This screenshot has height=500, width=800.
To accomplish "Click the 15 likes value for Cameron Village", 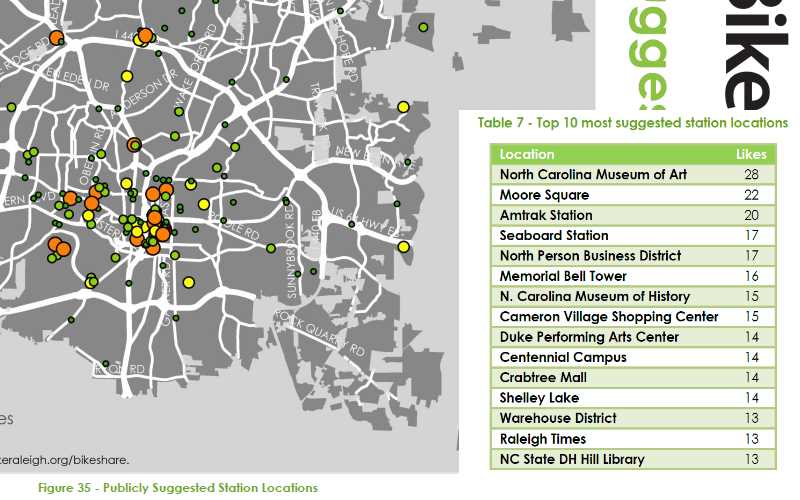I will coord(752,317).
